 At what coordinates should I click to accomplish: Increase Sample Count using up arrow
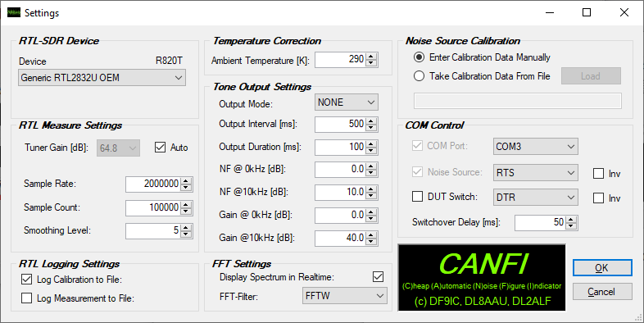click(x=186, y=205)
